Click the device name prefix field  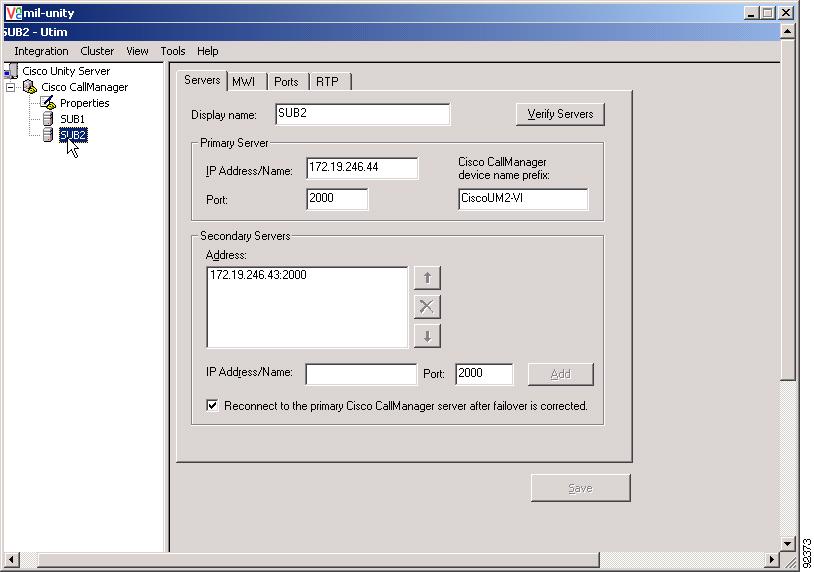tap(523, 199)
